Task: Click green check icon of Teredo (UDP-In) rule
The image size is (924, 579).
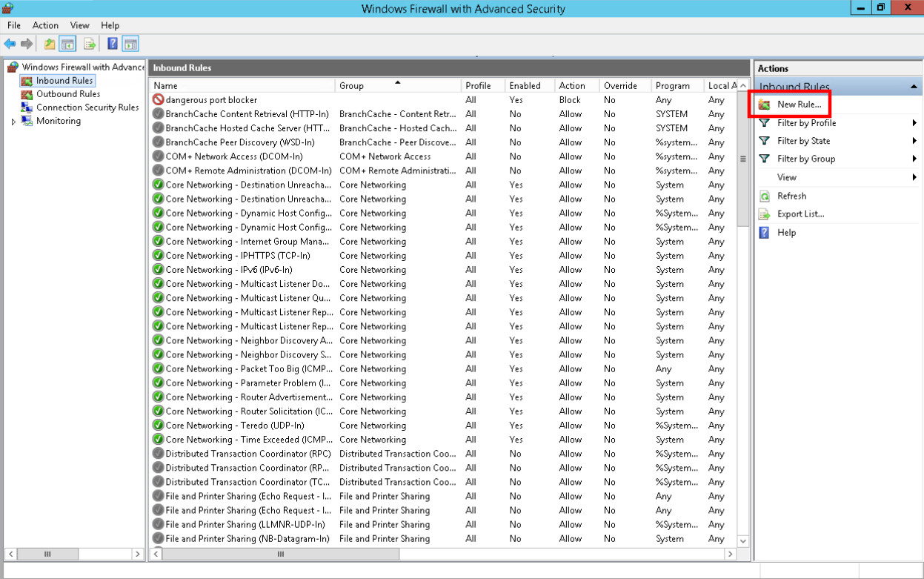Action: click(x=158, y=426)
